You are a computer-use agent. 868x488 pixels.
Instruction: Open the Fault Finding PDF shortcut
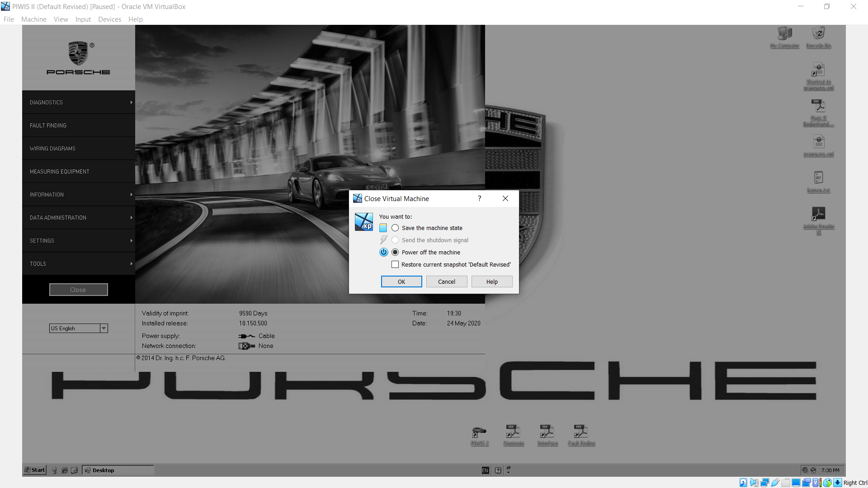click(x=581, y=433)
